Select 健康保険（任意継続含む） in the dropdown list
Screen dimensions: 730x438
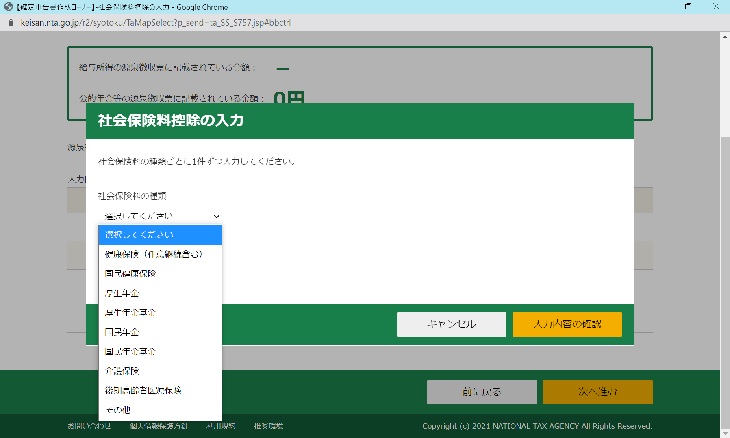[160, 254]
